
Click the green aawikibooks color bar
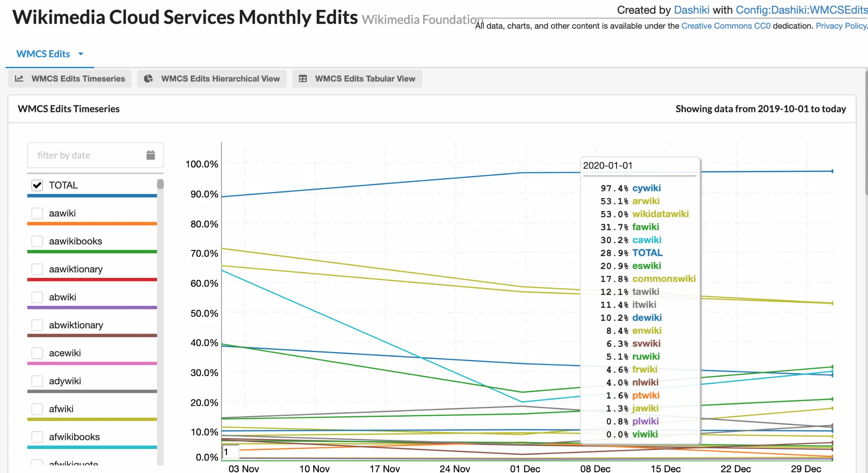coord(92,251)
